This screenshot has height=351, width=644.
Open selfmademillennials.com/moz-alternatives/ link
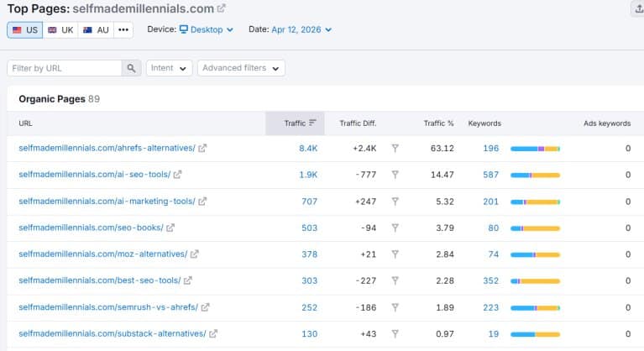103,254
